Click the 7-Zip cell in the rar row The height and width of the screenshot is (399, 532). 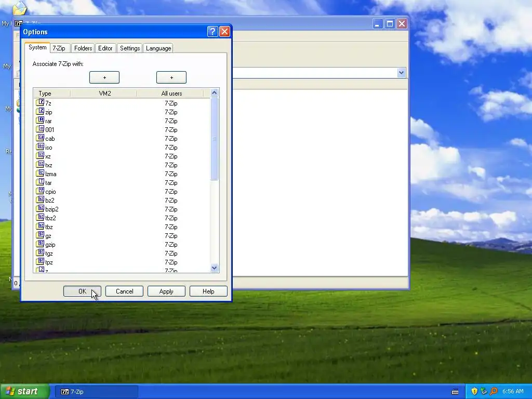[171, 121]
